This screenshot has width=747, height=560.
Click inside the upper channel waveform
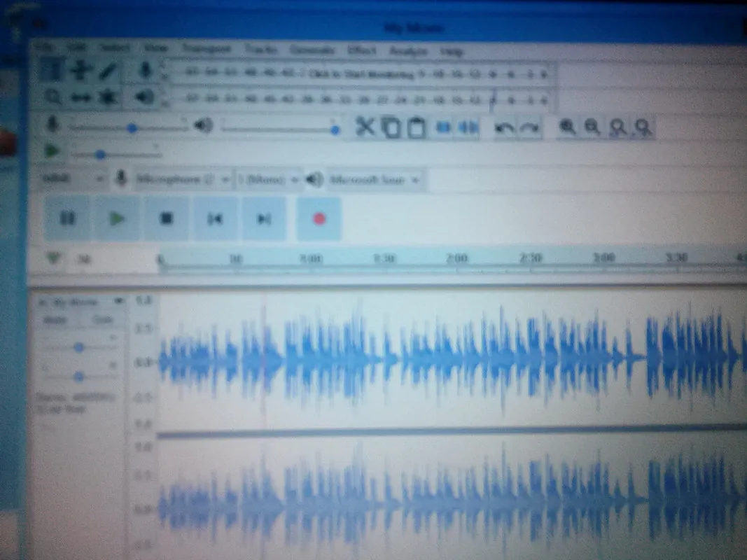click(452, 360)
